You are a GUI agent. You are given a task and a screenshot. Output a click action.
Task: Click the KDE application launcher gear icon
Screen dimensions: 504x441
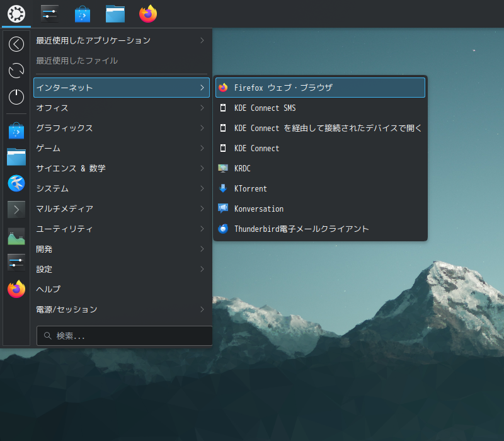click(x=16, y=14)
